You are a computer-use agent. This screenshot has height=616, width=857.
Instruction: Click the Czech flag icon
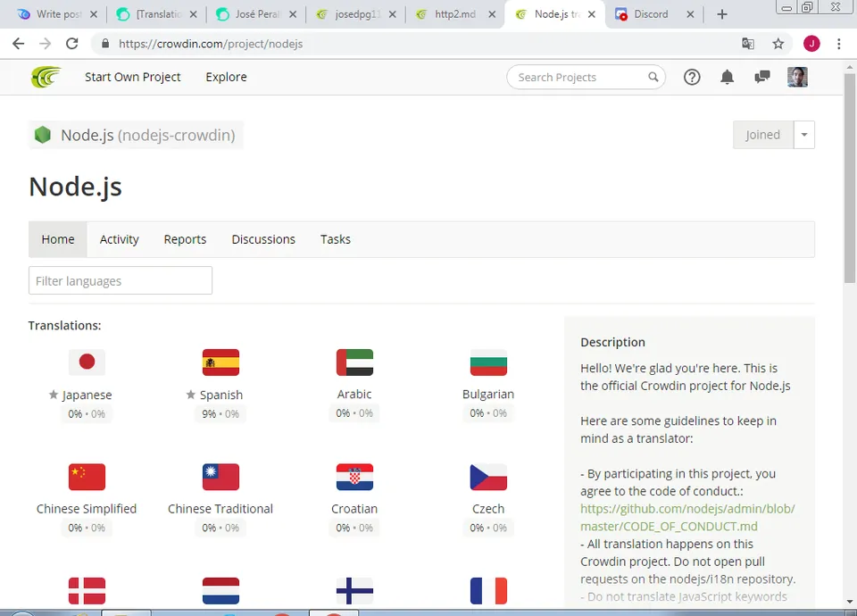488,477
